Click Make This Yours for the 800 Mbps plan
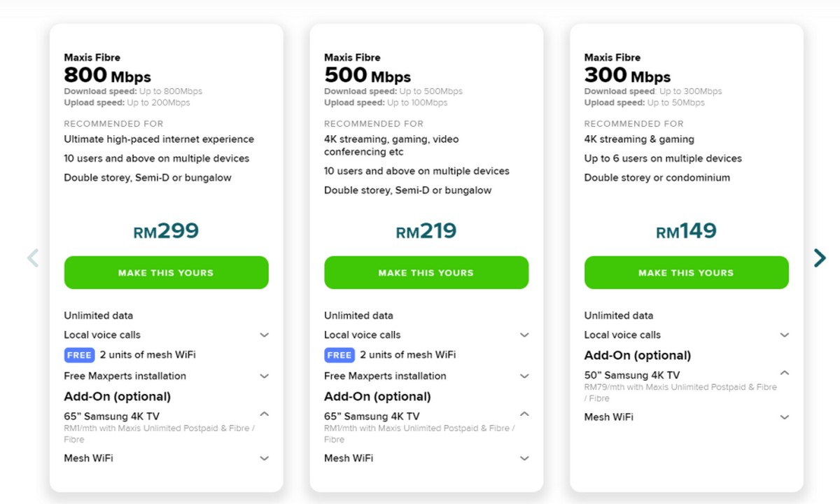The image size is (840, 504). tap(166, 272)
